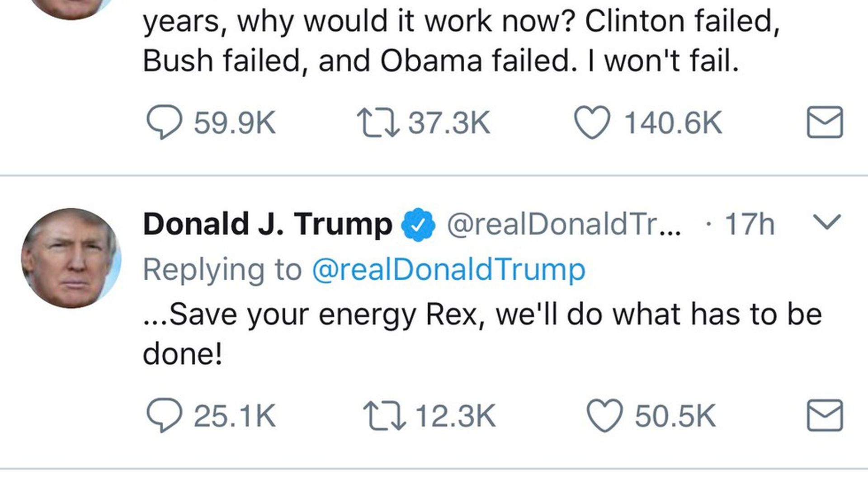Image resolution: width=868 pixels, height=488 pixels.
Task: Click the 25.1K reply count
Action: click(x=235, y=416)
